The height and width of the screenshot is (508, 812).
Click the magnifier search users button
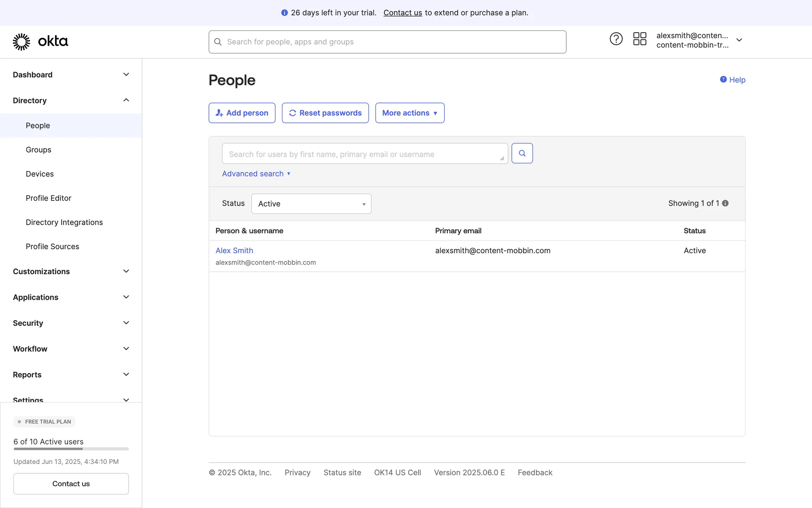522,153
